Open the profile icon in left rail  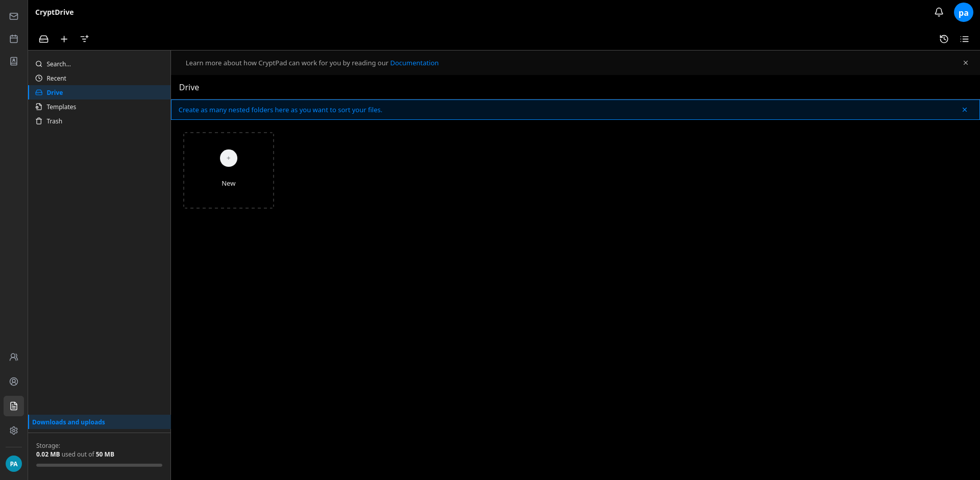click(x=14, y=382)
